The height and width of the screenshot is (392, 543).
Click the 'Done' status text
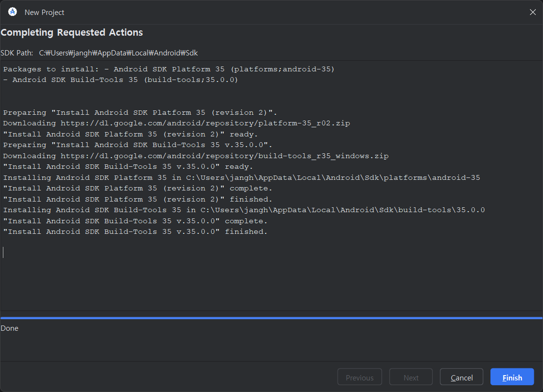(x=10, y=328)
